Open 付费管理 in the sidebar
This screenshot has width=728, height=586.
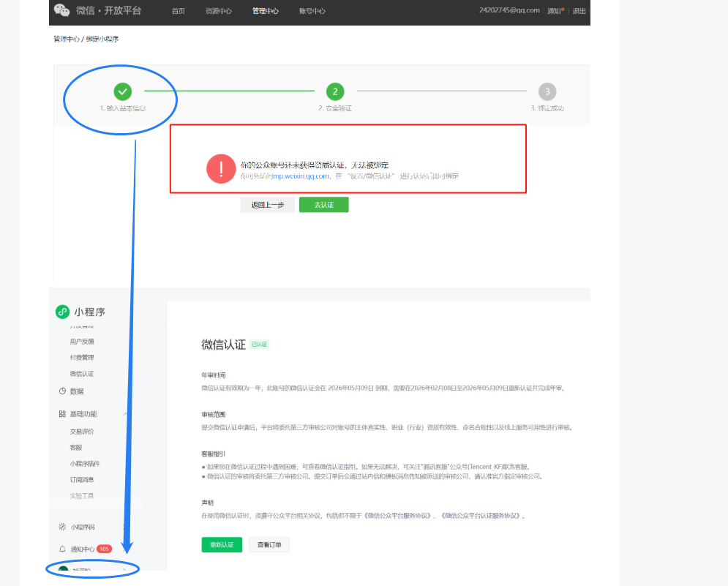click(82, 358)
